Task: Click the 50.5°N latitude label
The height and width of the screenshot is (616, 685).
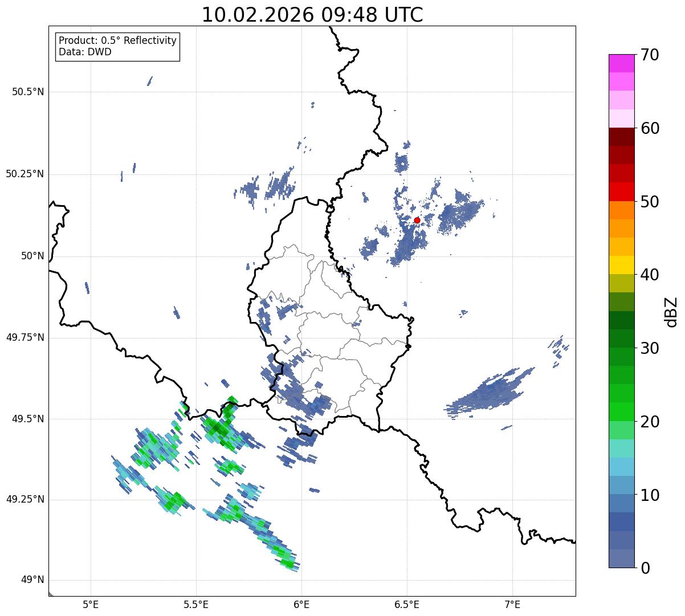Action: coord(28,92)
